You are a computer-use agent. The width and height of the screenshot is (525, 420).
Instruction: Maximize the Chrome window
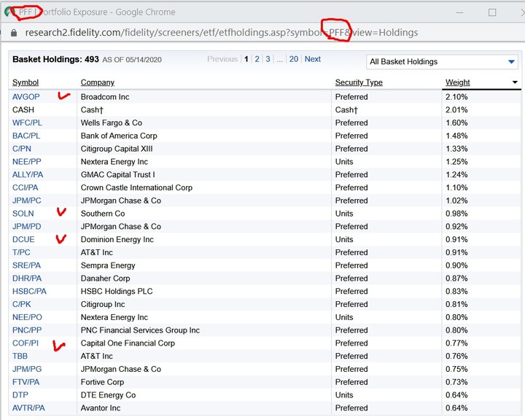pyautogui.click(x=492, y=12)
